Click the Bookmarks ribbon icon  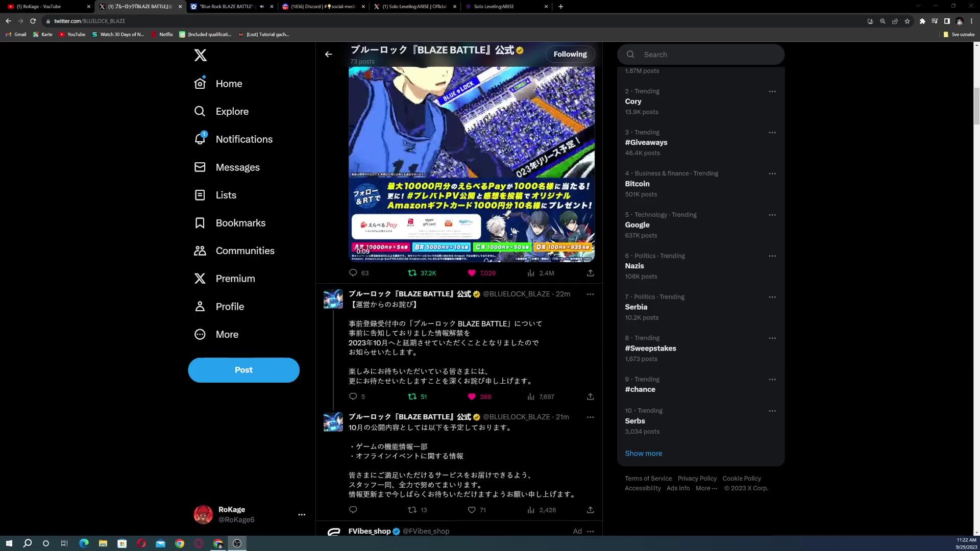pos(200,222)
